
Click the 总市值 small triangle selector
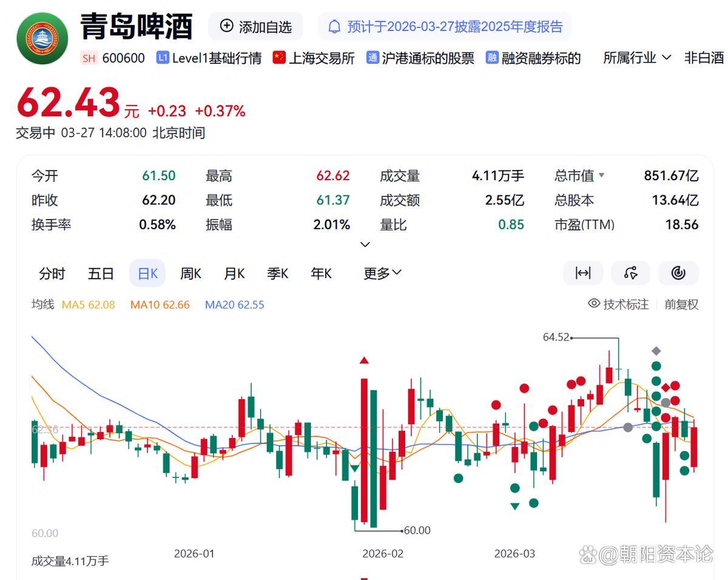pyautogui.click(x=601, y=175)
